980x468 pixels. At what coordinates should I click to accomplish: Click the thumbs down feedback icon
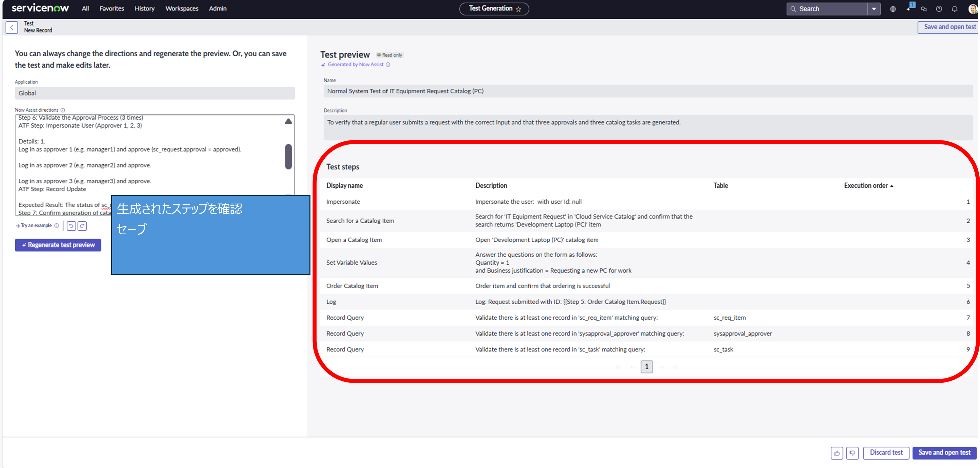click(852, 453)
